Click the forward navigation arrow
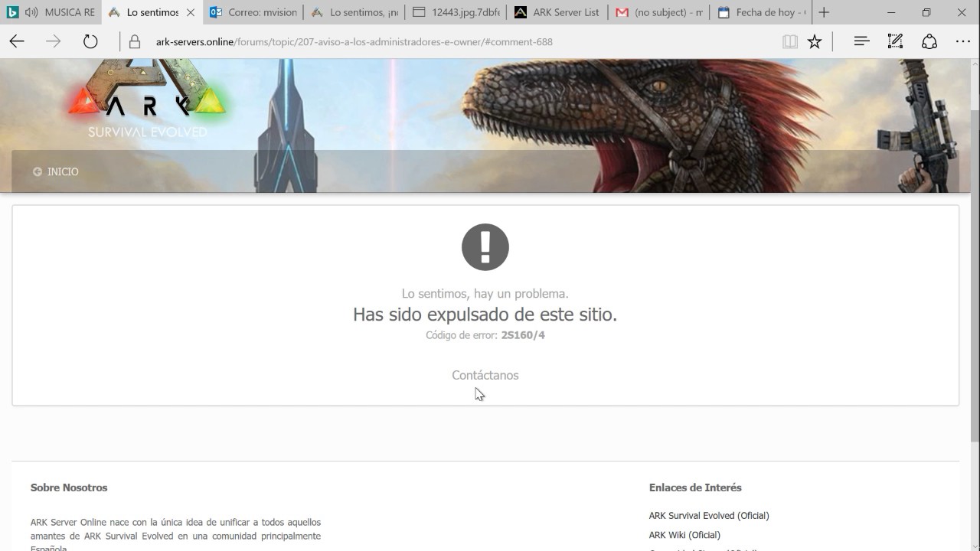The width and height of the screenshot is (980, 551). 54,42
